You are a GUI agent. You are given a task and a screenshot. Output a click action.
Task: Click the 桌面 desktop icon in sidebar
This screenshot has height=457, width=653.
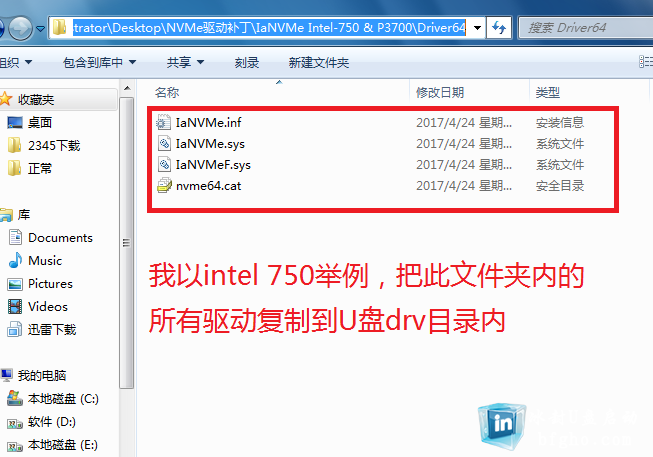15,122
